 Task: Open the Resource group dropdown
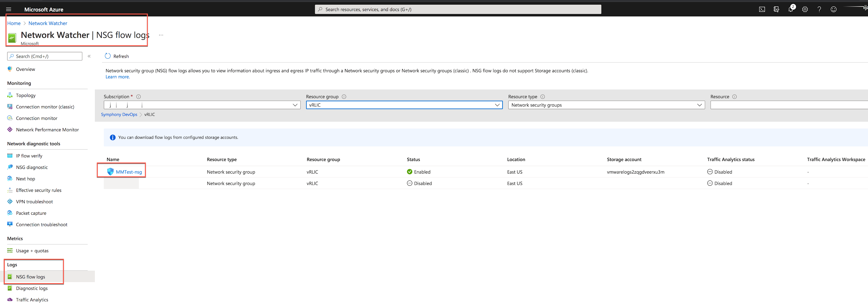pos(404,105)
